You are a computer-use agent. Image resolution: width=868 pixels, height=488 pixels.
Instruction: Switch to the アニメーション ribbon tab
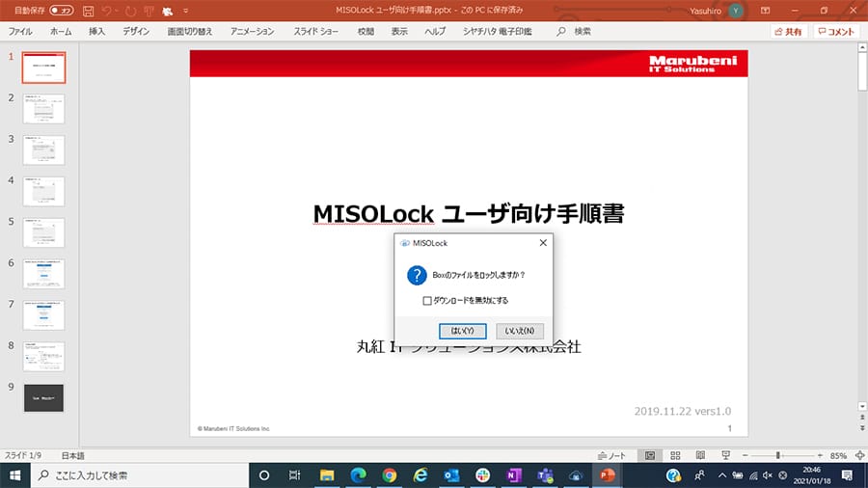click(x=252, y=32)
